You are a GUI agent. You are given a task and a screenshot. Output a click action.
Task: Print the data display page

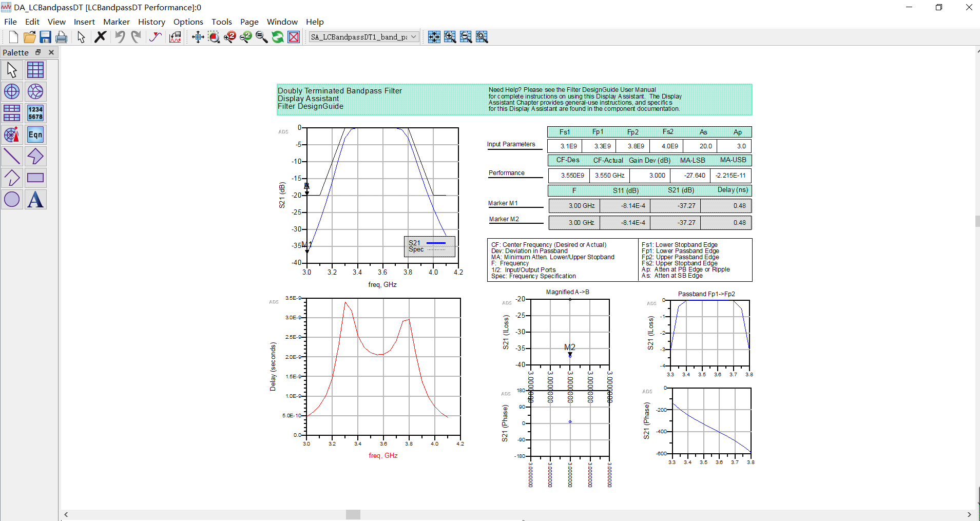(x=61, y=37)
